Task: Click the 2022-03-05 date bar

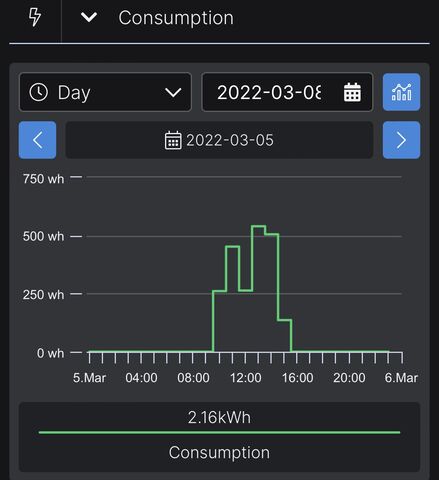Action: [219, 140]
